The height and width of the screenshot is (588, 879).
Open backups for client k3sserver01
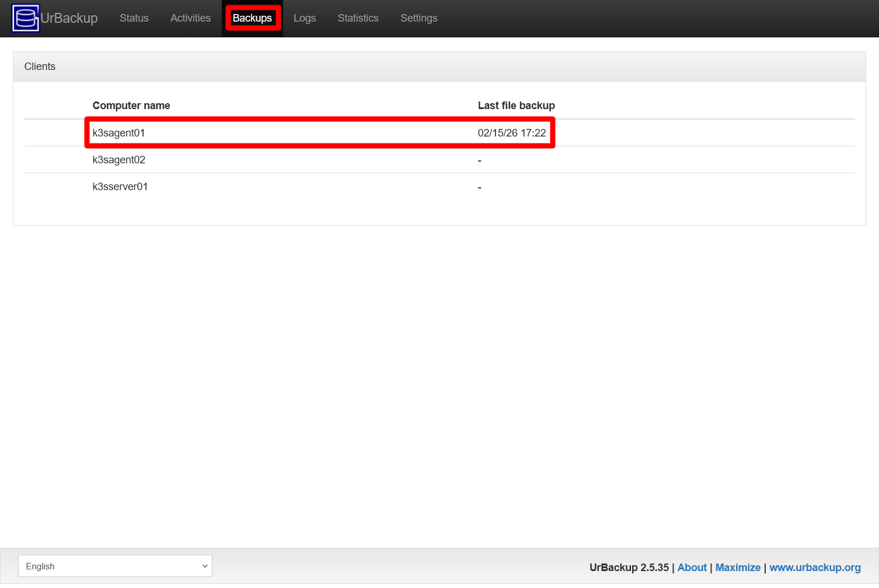click(x=120, y=186)
